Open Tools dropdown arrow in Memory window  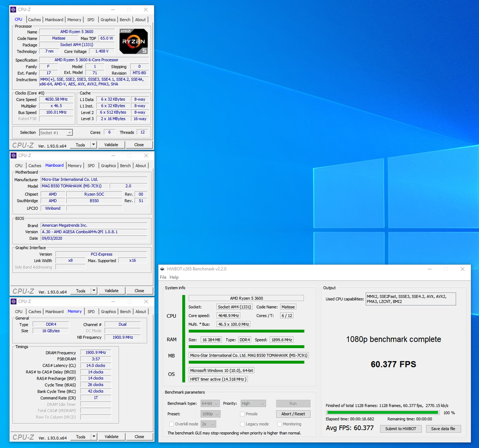(x=94, y=437)
